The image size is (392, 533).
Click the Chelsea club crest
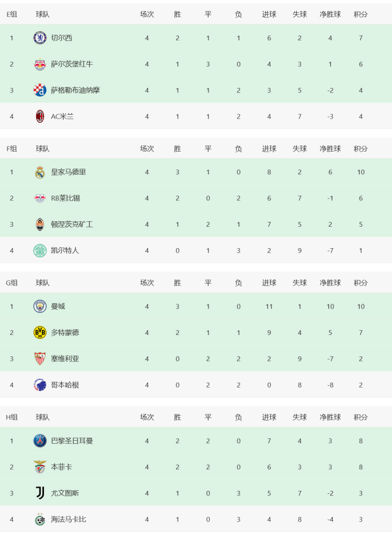(x=40, y=38)
